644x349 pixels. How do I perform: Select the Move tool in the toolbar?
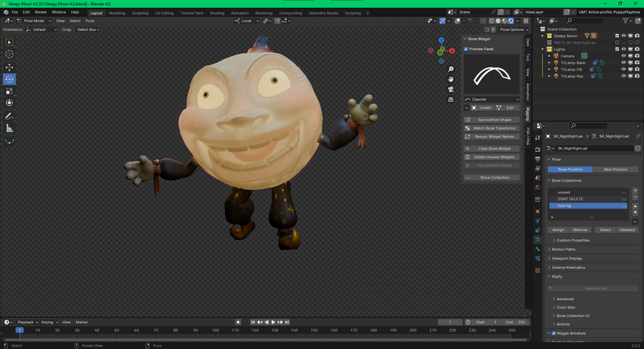tap(10, 67)
